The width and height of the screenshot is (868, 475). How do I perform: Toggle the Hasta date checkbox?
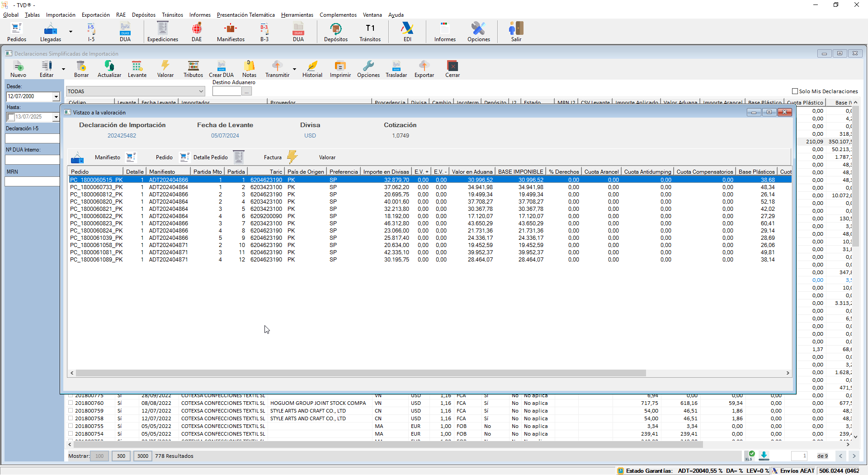pyautogui.click(x=11, y=117)
